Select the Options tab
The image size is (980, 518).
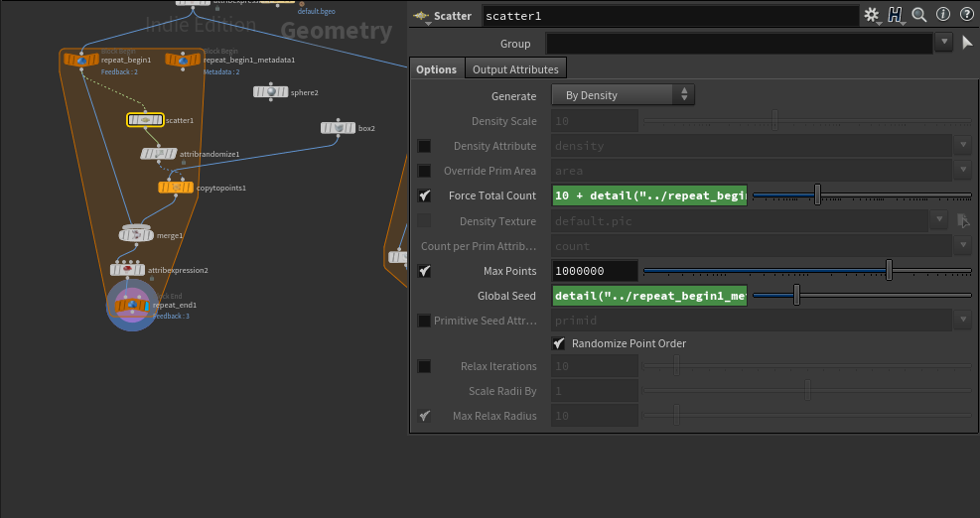click(436, 68)
